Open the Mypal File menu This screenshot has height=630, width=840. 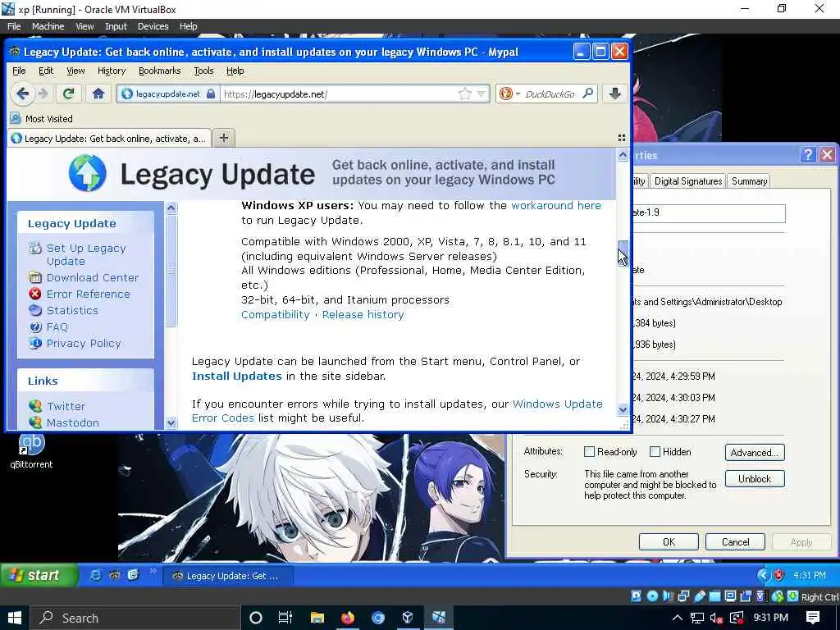point(19,71)
